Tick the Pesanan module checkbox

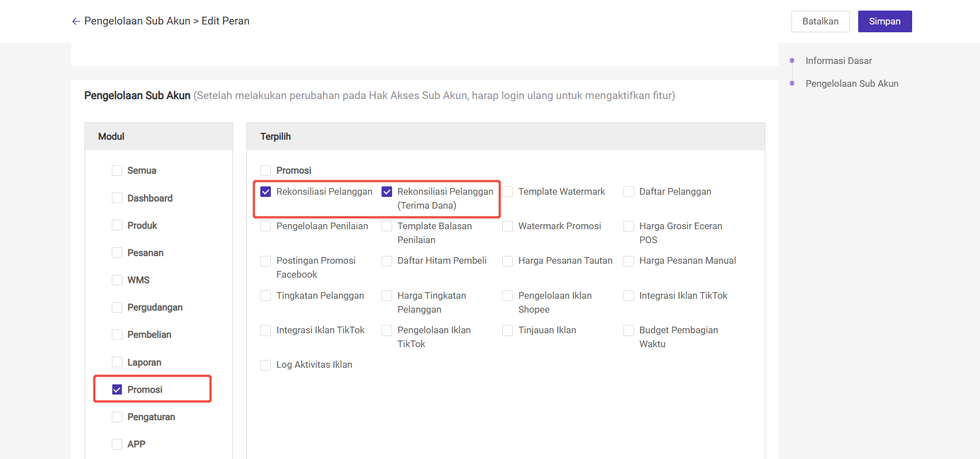click(x=117, y=253)
